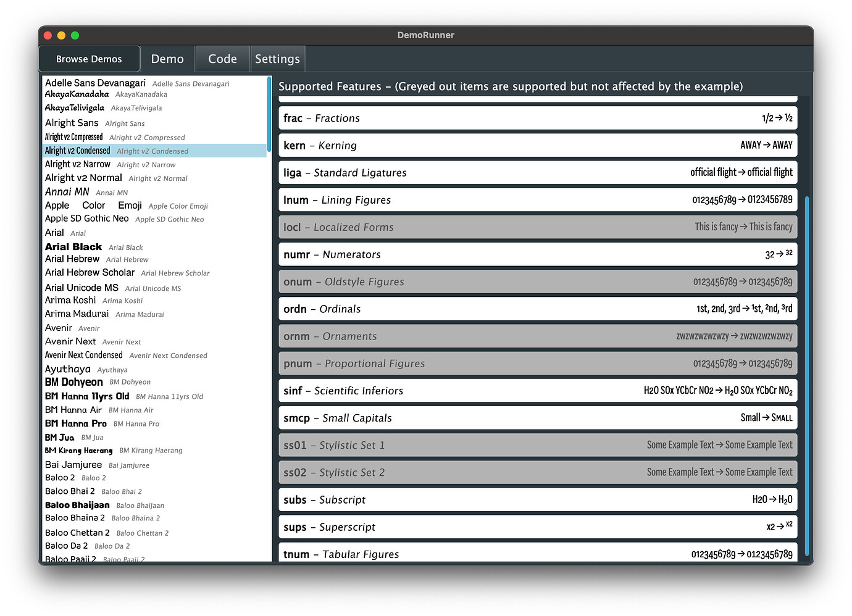Click the sups Superscript feature row
The height and width of the screenshot is (616, 852).
coord(537,527)
